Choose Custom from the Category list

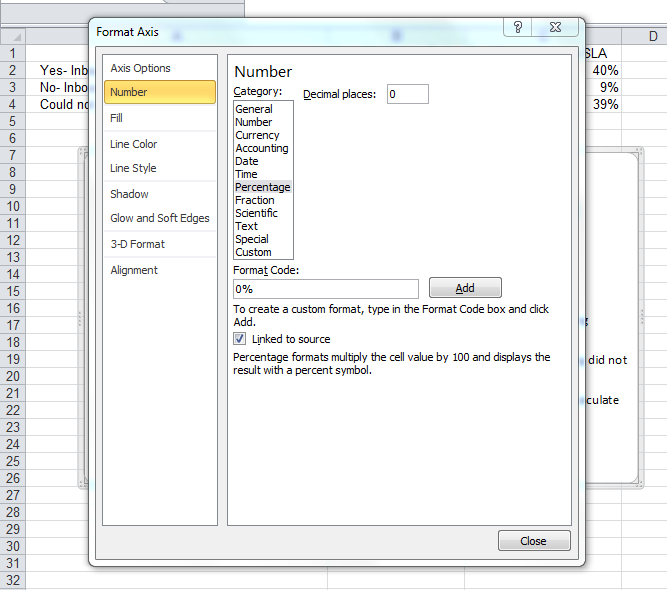(x=253, y=252)
